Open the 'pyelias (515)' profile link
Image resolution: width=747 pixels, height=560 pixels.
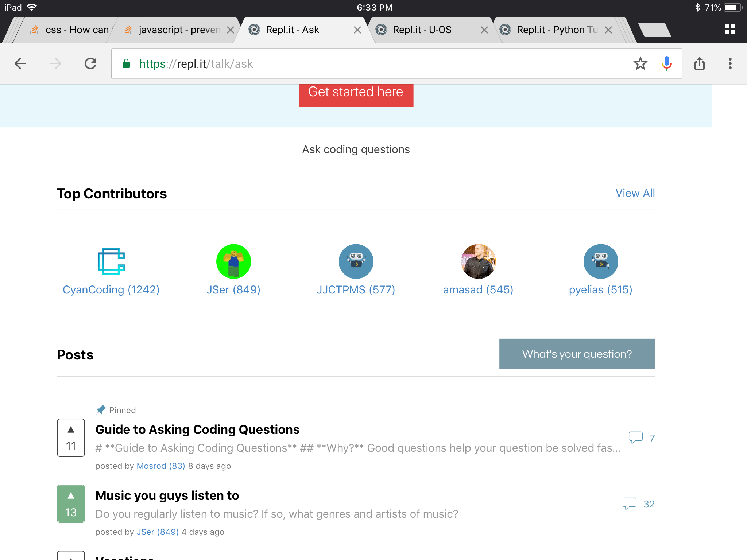(x=601, y=289)
